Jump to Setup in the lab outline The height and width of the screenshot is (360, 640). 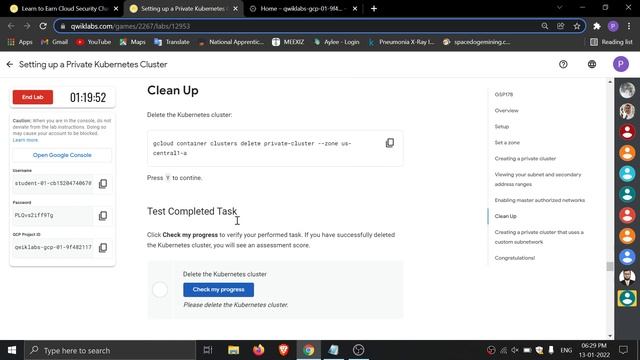click(502, 127)
